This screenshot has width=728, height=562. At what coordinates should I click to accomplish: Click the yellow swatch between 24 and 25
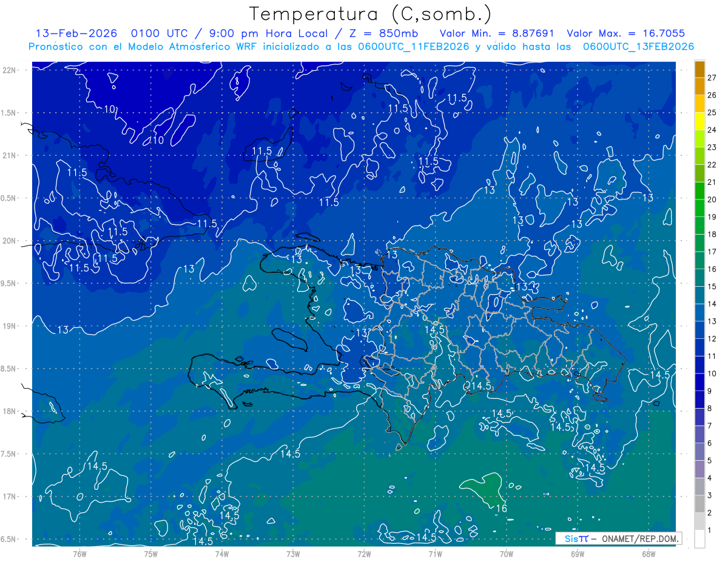pos(700,122)
